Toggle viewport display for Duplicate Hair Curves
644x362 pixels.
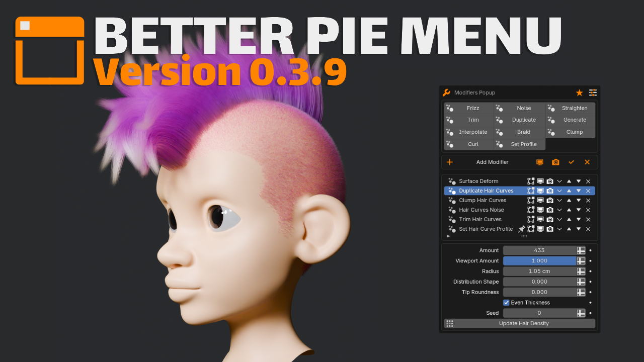540,191
